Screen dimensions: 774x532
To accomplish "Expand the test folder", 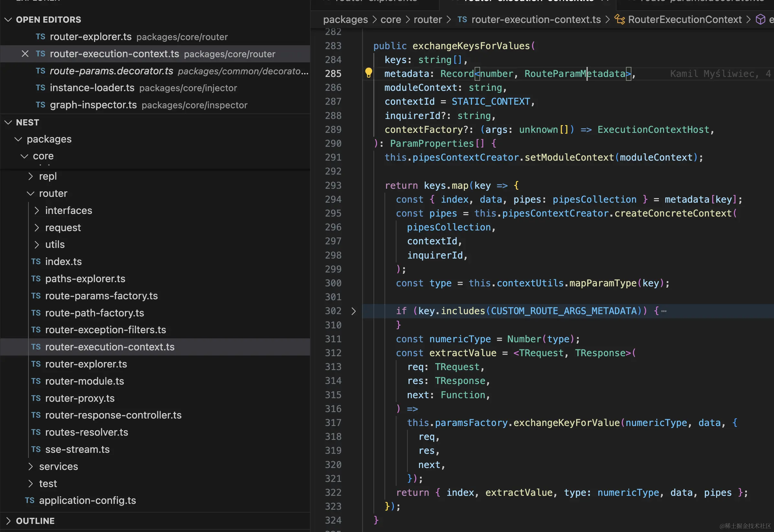I will coord(31,483).
